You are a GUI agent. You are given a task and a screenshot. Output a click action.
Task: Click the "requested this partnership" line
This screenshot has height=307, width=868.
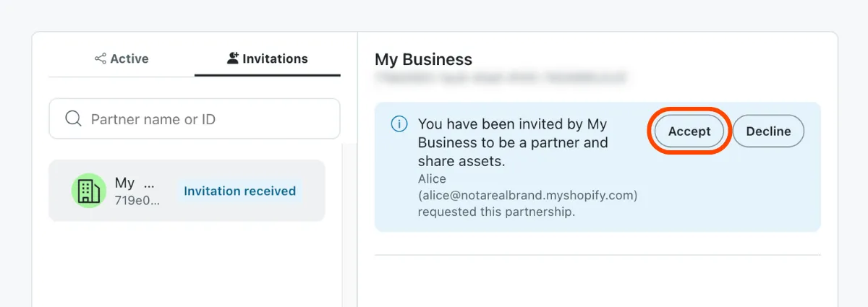pyautogui.click(x=496, y=212)
